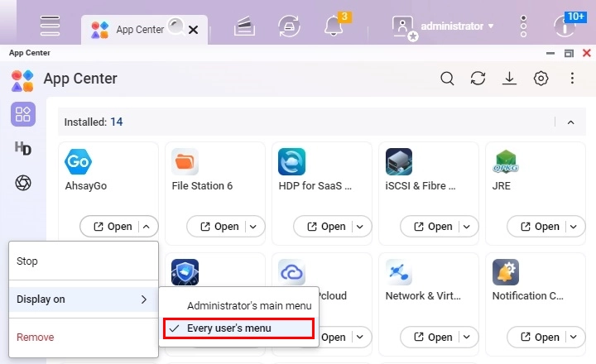Image resolution: width=596 pixels, height=364 pixels.
Task: Refresh the App Center app list
Action: (x=478, y=79)
